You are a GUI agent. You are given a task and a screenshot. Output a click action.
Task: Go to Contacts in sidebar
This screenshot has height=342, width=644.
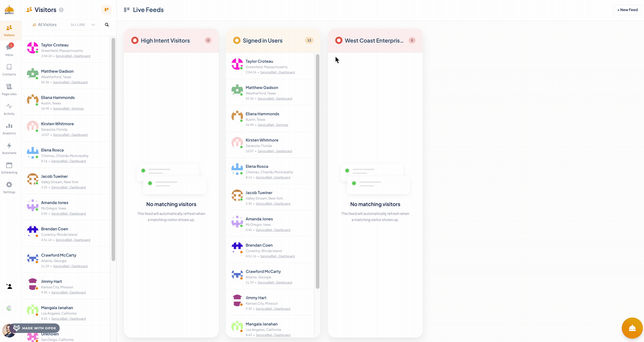(9, 70)
